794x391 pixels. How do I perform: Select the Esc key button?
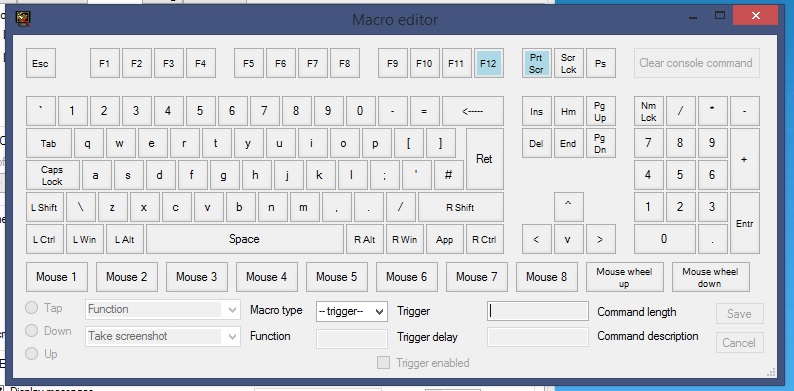point(41,63)
